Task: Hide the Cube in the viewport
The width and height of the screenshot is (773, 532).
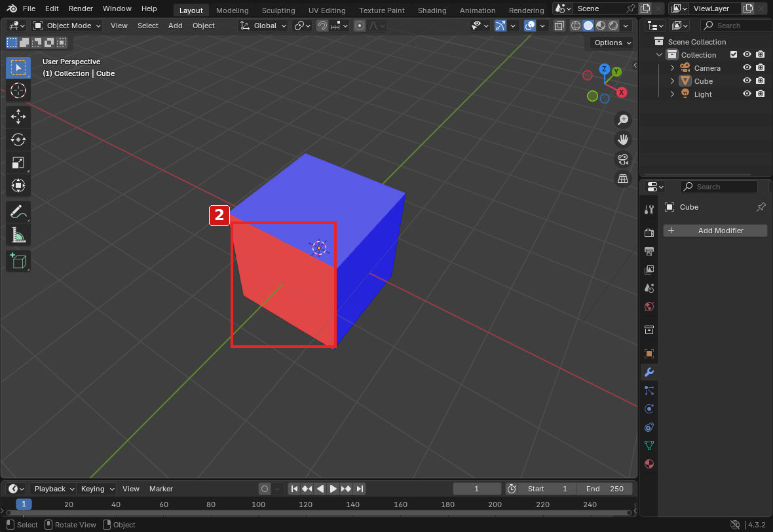Action: pos(747,81)
